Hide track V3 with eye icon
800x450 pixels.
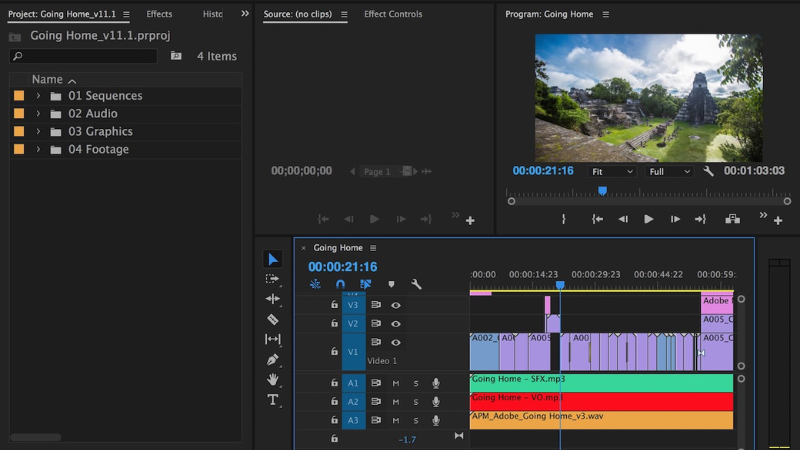(396, 305)
